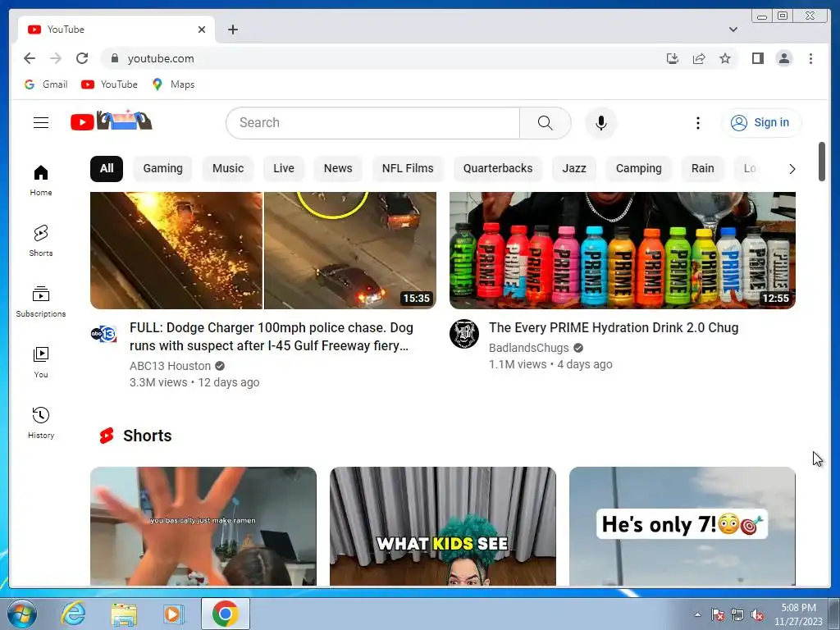Open the WHAT KIDS SEE Short
Image resolution: width=840 pixels, height=630 pixels.
(442, 526)
